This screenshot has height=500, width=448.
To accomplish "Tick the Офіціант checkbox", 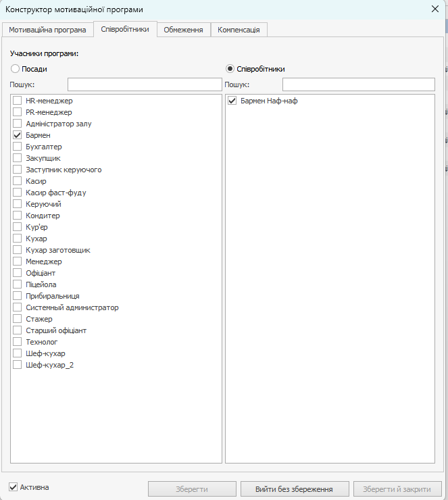I will [x=18, y=273].
